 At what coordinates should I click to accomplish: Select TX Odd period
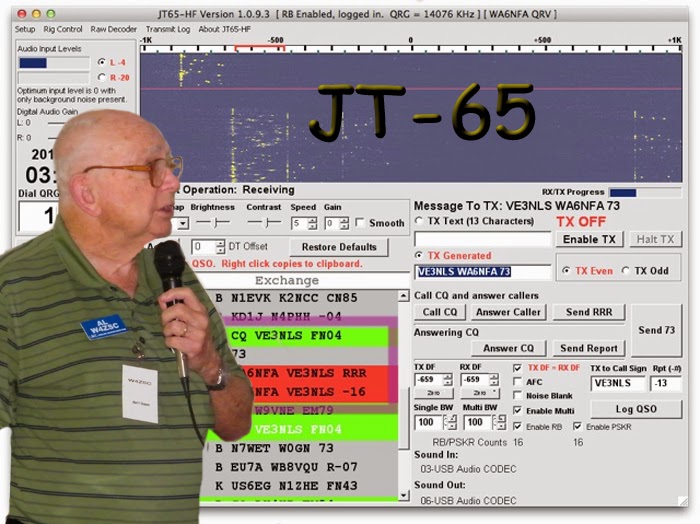point(626,271)
